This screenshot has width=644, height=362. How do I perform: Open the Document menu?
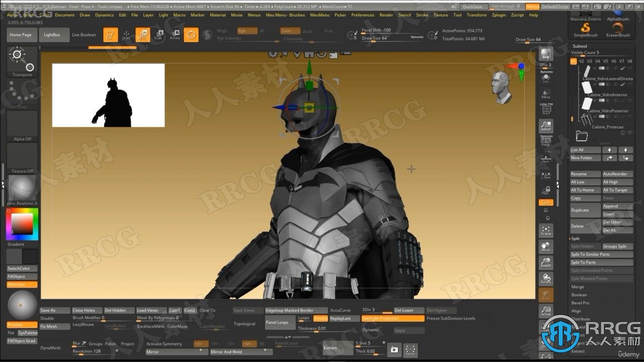coord(64,15)
